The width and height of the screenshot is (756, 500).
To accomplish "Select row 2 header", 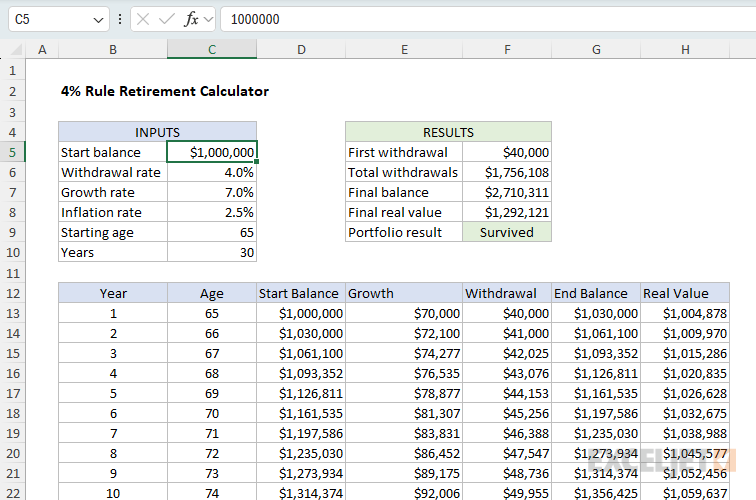I will (x=13, y=91).
